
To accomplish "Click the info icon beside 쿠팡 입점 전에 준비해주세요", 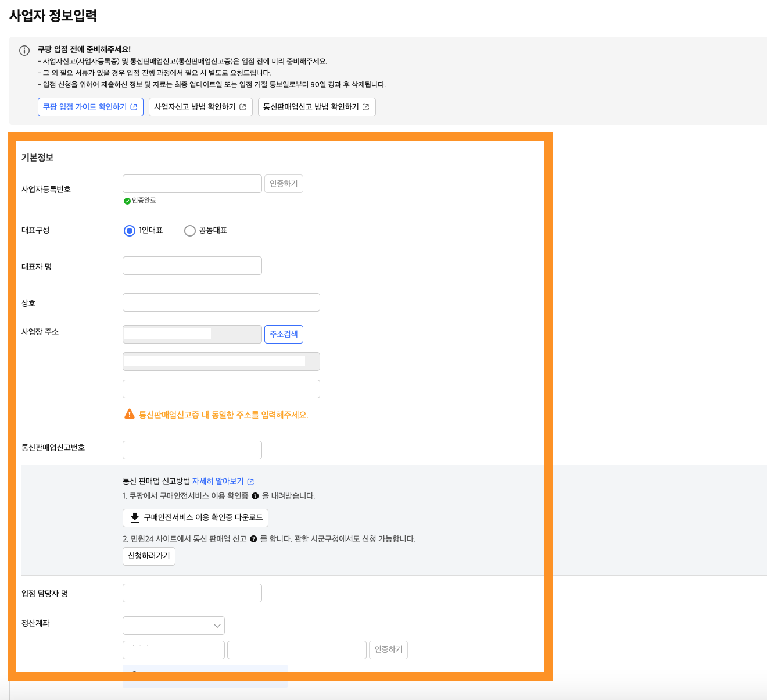I will [x=24, y=51].
